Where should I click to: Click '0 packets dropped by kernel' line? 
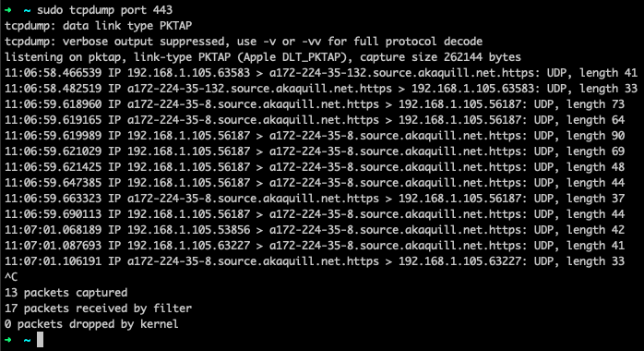91,324
